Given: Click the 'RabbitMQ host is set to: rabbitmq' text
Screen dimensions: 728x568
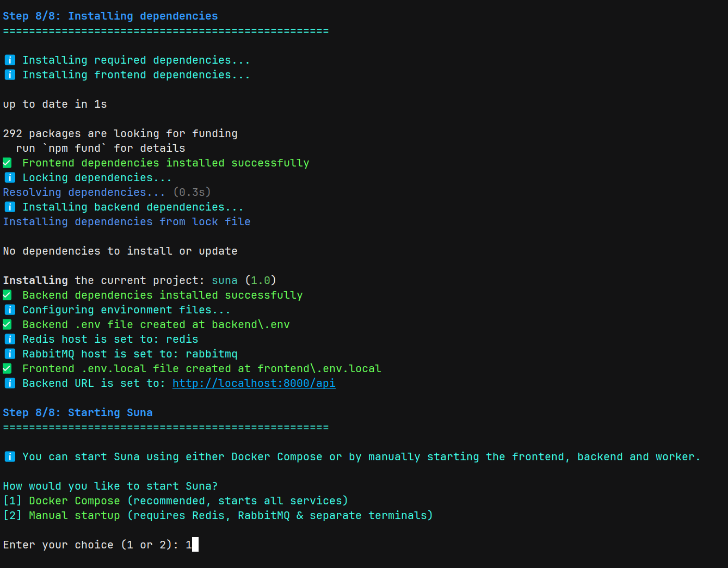Looking at the screenshot, I should [x=130, y=354].
